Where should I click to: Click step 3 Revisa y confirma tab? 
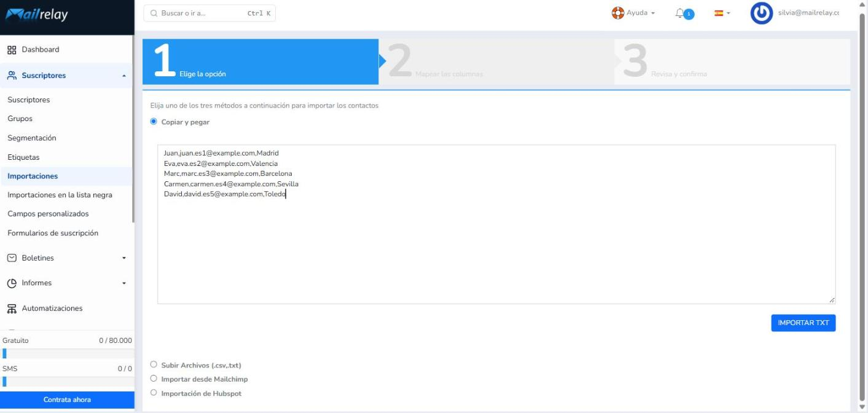pos(732,61)
